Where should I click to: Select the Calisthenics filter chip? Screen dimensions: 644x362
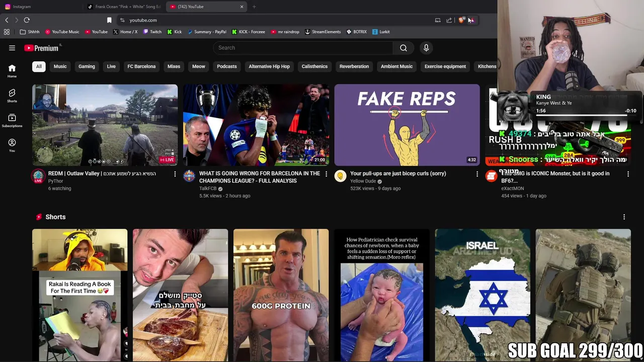[314, 66]
